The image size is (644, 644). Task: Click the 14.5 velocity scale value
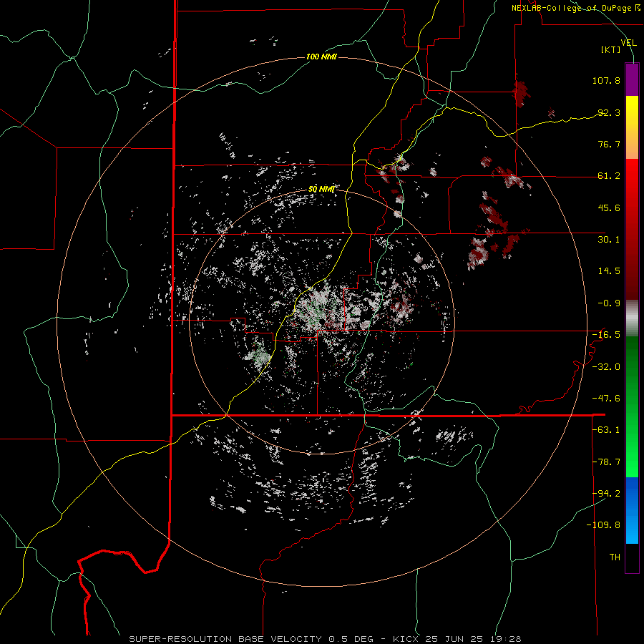tap(609, 271)
